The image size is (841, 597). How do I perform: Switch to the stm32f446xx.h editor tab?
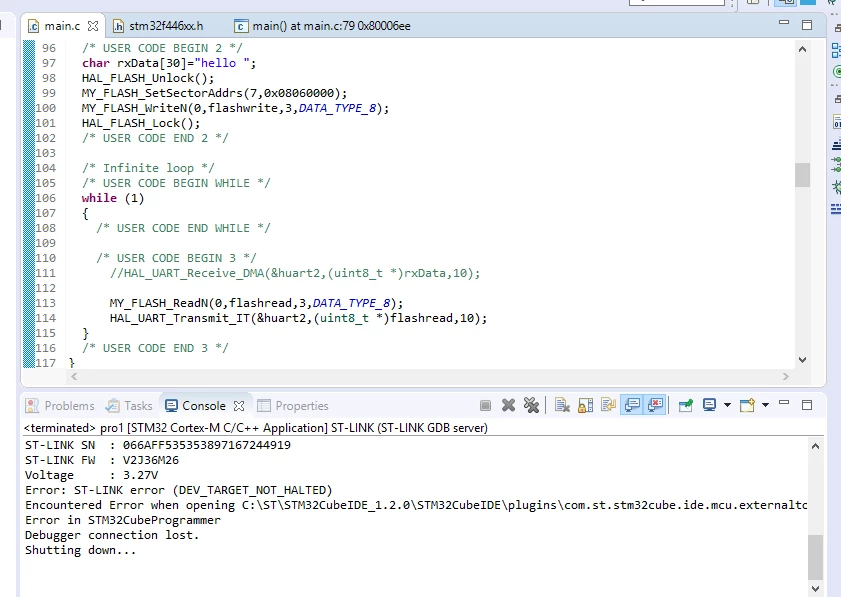click(158, 26)
